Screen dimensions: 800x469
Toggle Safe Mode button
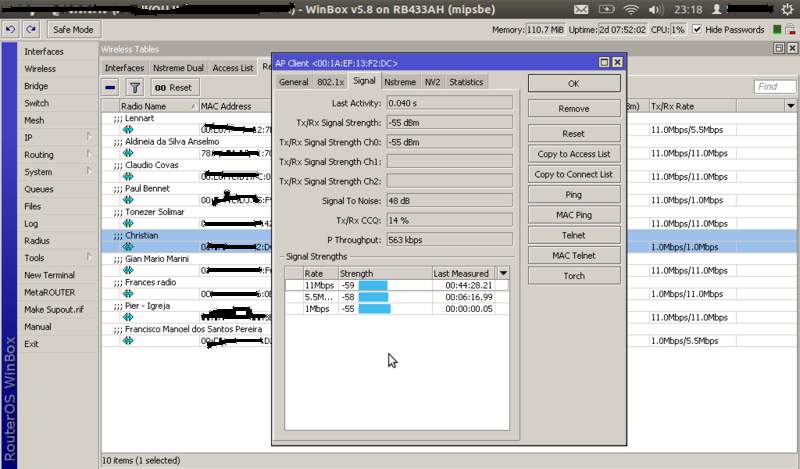(x=73, y=30)
